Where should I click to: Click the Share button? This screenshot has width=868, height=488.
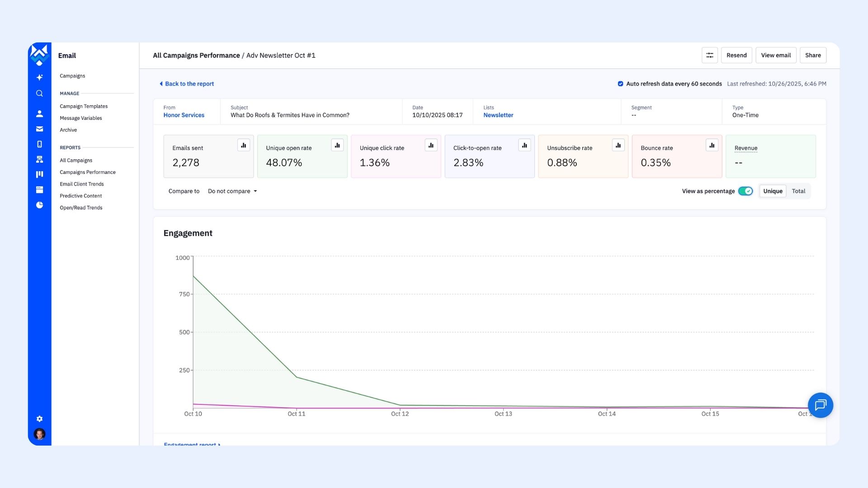point(813,55)
